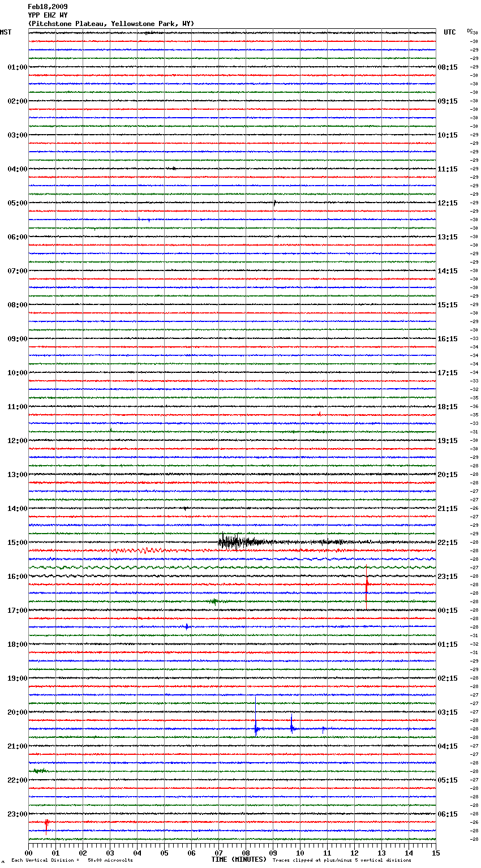Select the 04:15 UTC time label

pos(448,746)
